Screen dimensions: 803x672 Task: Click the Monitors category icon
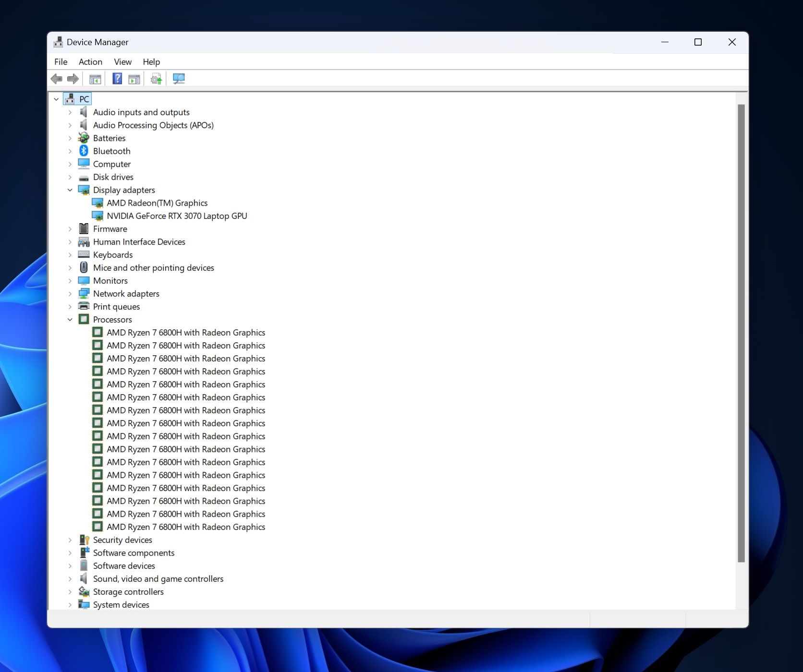tap(84, 280)
